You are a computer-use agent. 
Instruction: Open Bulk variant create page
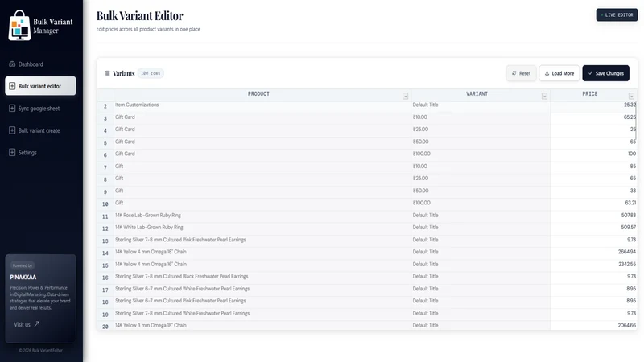coord(40,130)
